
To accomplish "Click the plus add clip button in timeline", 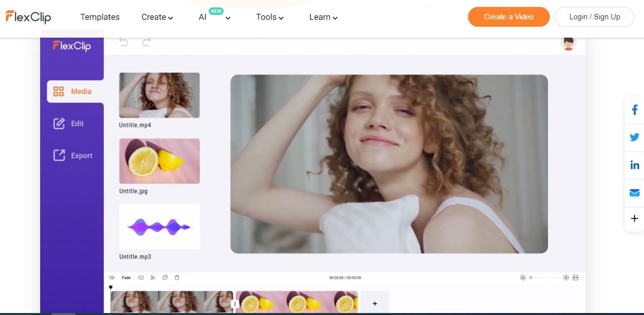I will pos(375,303).
